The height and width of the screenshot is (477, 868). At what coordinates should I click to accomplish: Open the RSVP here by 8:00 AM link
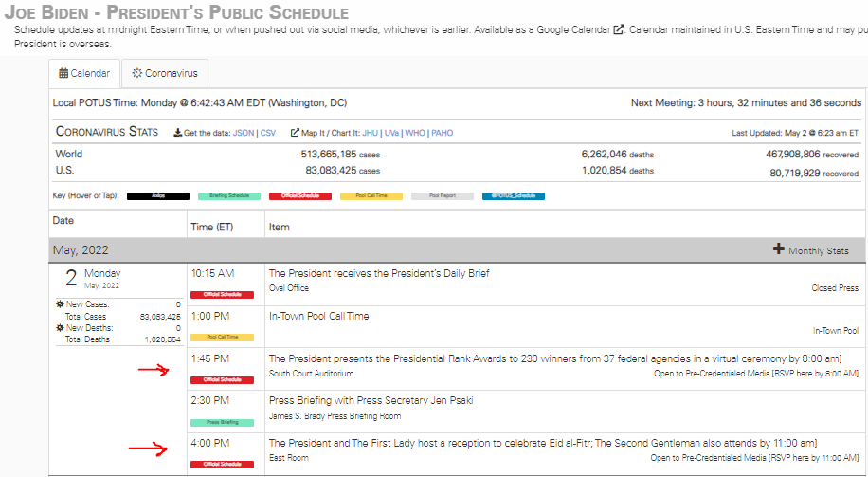click(816, 374)
